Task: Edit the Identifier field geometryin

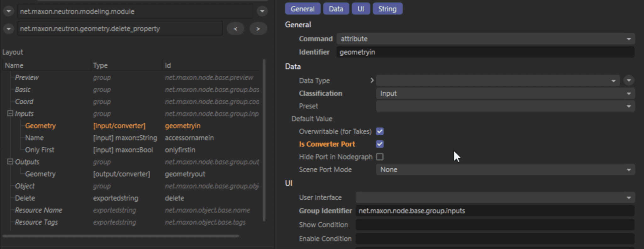Action: click(486, 52)
